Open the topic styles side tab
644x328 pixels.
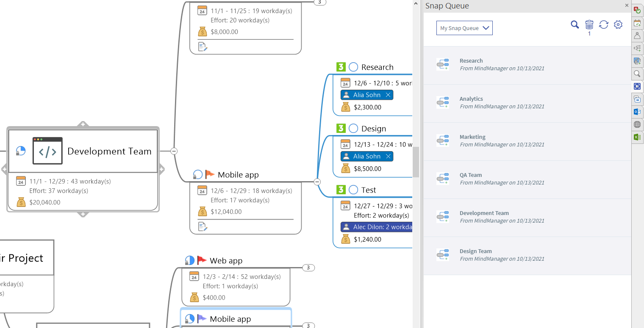(x=637, y=99)
